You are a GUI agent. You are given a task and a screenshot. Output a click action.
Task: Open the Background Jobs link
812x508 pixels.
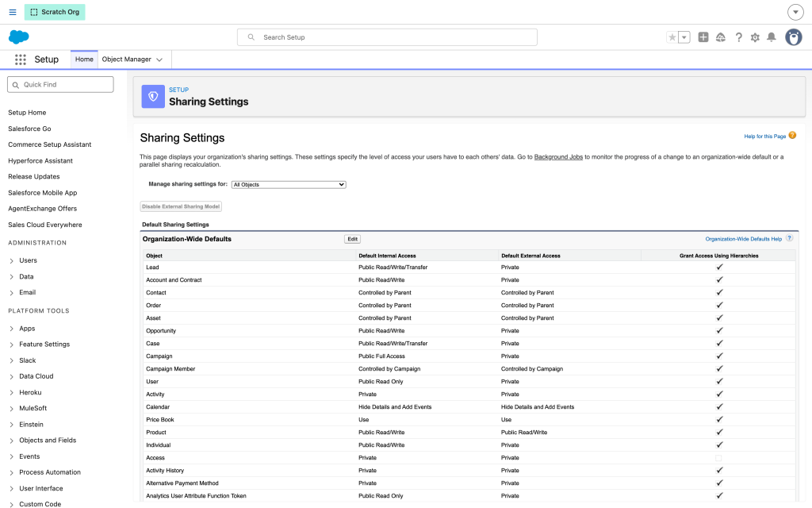coord(558,156)
